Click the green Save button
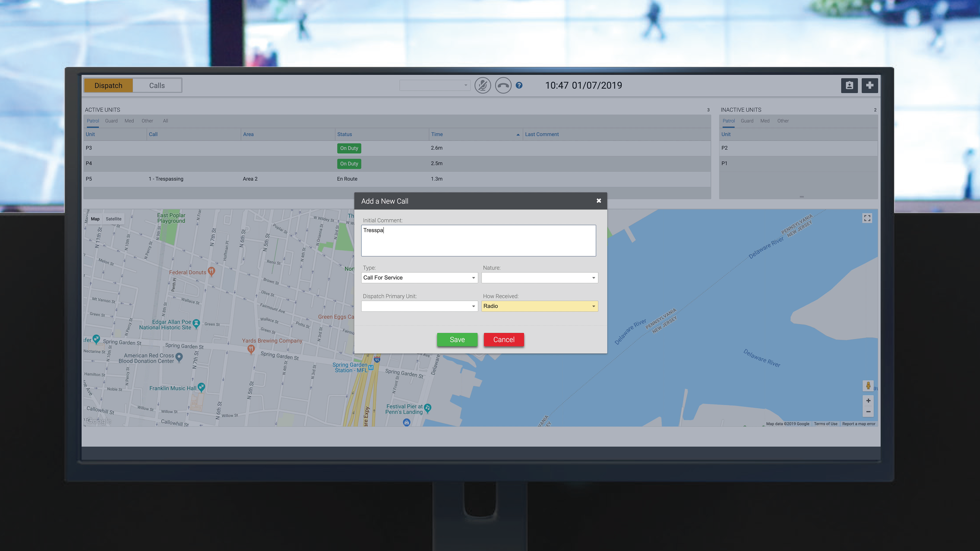This screenshot has height=551, width=980. coord(457,340)
